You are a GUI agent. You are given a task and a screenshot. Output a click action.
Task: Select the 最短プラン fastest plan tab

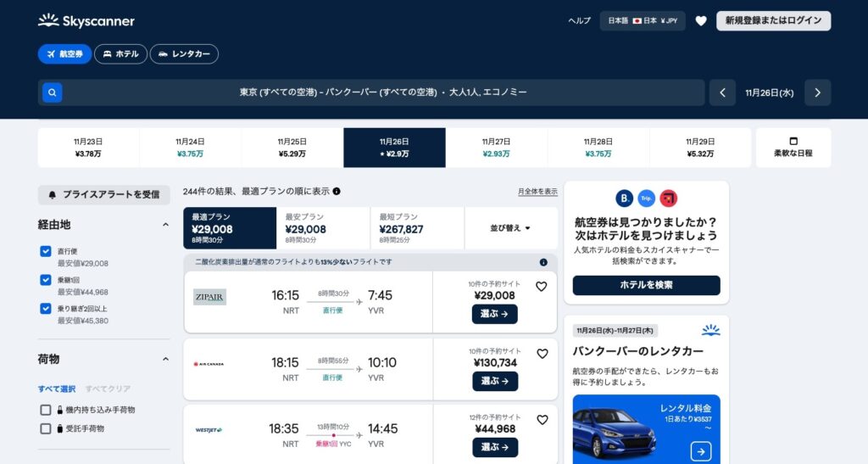[x=416, y=228]
